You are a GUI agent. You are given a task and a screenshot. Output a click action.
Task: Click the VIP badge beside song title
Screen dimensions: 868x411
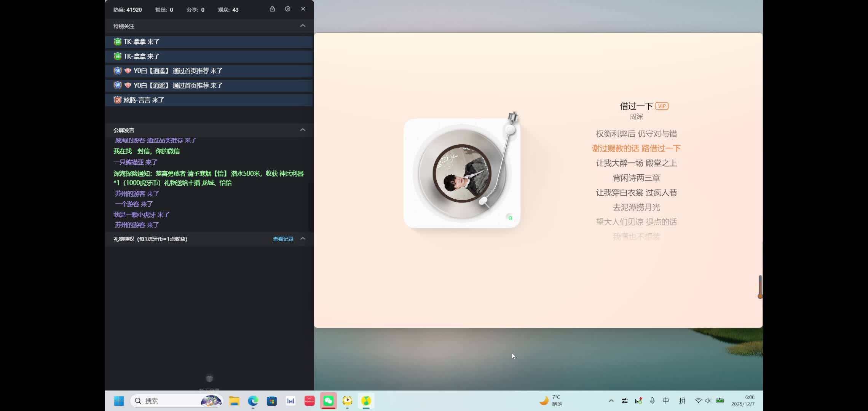pos(662,106)
